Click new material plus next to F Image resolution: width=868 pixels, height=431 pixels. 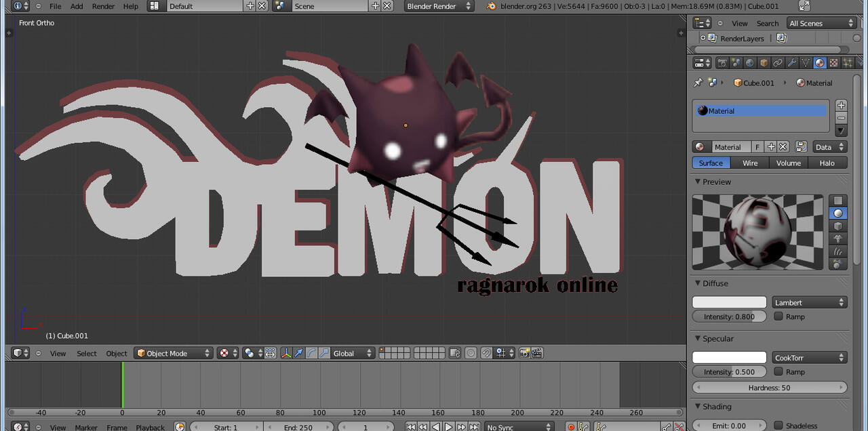tap(771, 147)
